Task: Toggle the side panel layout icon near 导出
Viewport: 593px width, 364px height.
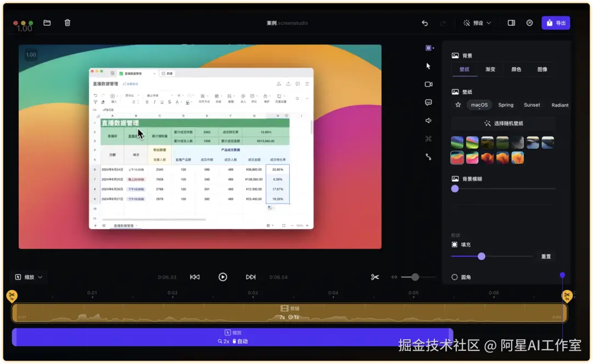Action: (x=511, y=23)
